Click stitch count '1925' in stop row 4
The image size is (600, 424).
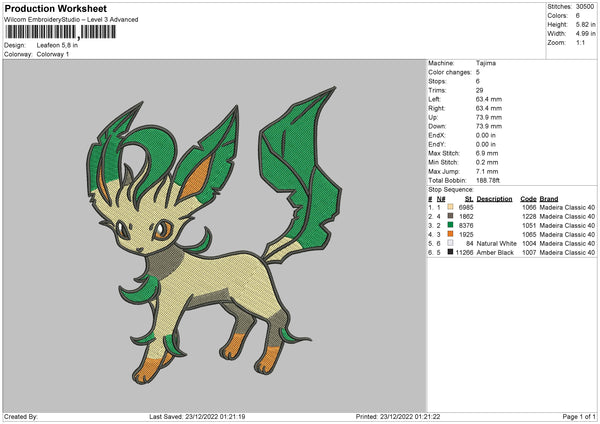(x=466, y=235)
